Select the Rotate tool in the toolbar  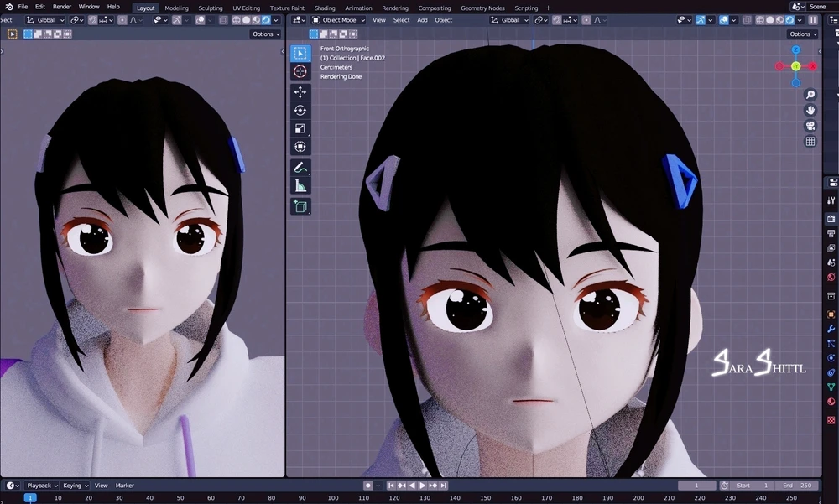click(300, 111)
